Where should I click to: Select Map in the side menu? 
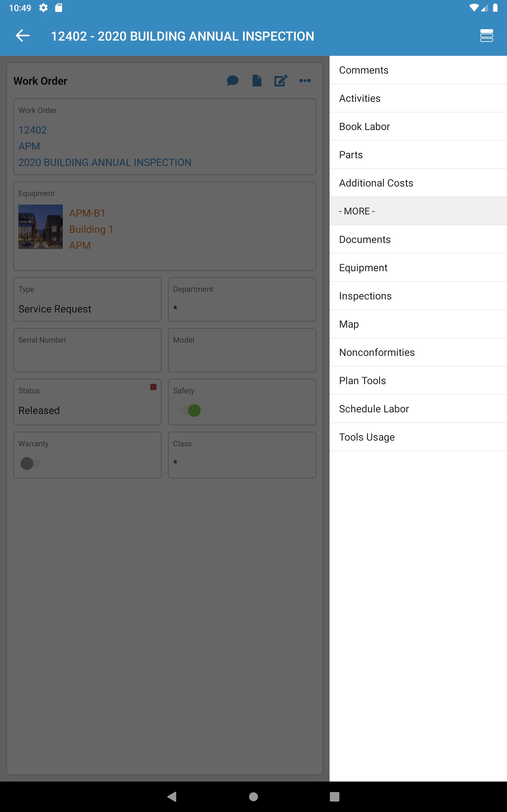click(x=349, y=324)
